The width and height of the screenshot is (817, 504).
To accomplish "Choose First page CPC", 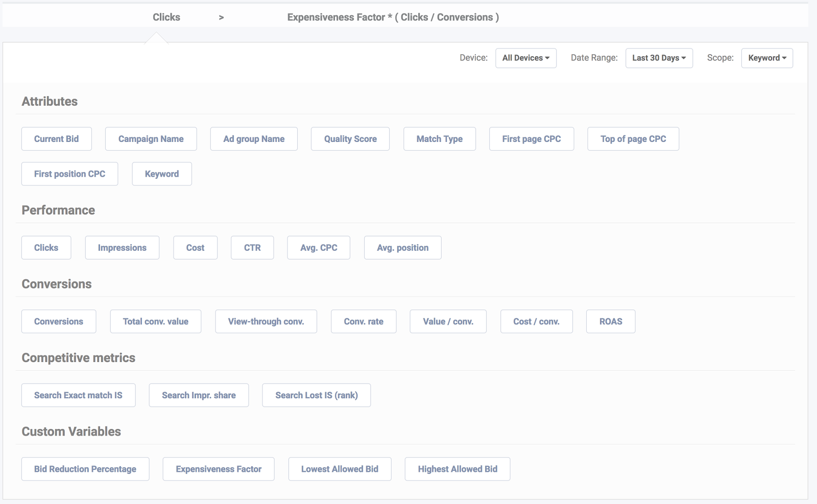I will (x=532, y=139).
